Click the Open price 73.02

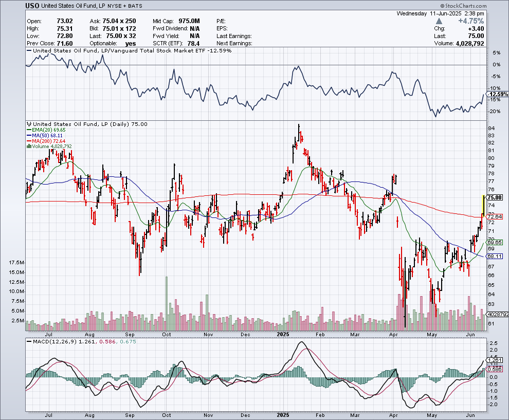click(x=65, y=21)
